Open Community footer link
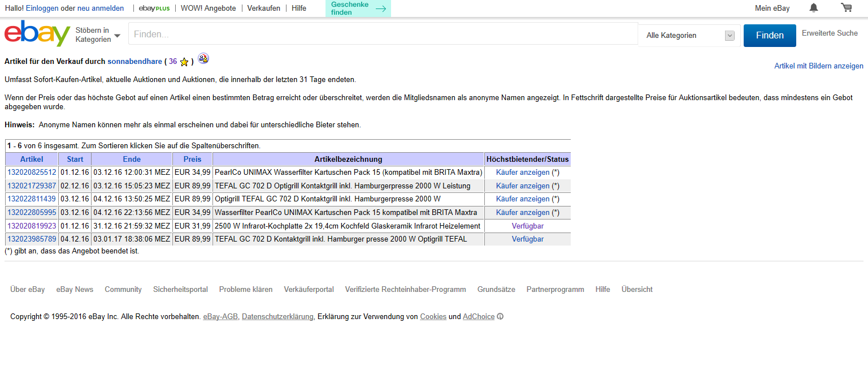 (x=123, y=289)
